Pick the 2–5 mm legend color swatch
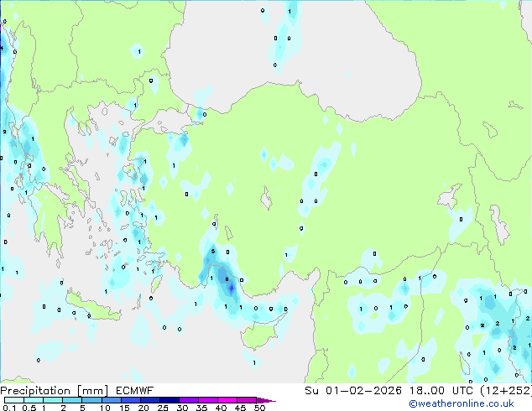The image size is (532, 411). click(72, 400)
